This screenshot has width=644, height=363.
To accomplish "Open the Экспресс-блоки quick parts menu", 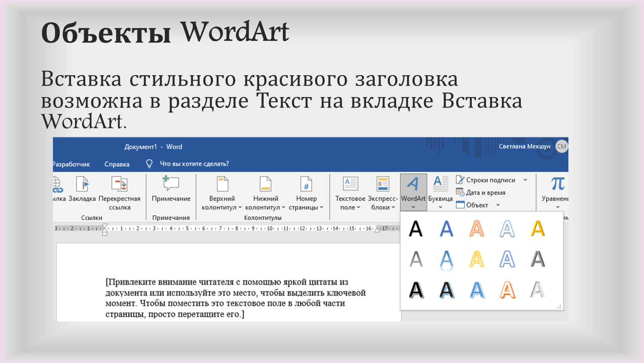I will point(383,193).
